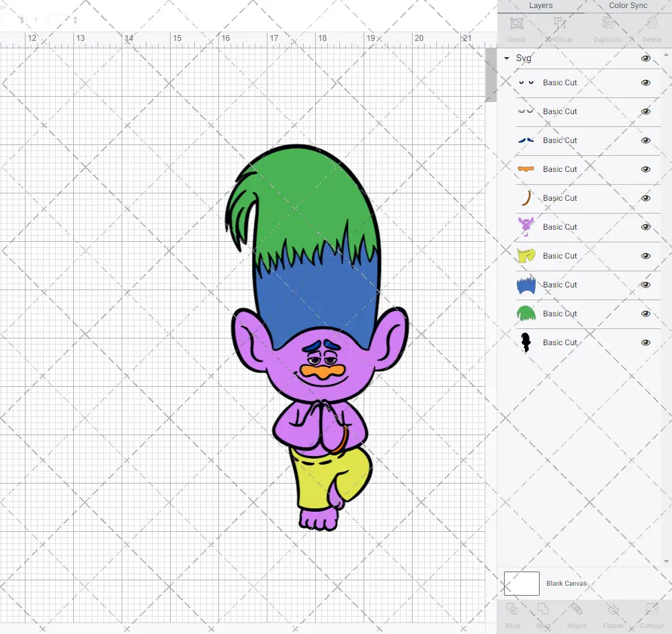Select the green hair layer thumbnail
This screenshot has height=634, width=672.
(526, 314)
